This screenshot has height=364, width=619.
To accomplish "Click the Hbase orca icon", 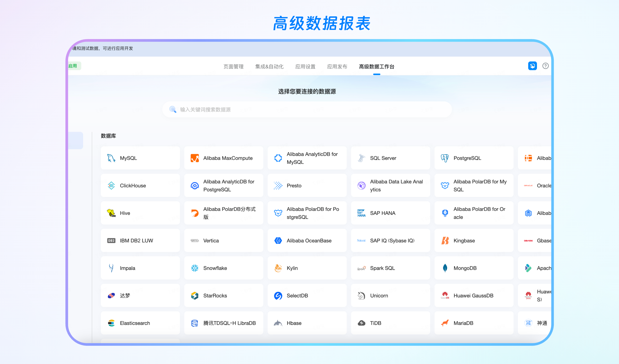I will 278,323.
